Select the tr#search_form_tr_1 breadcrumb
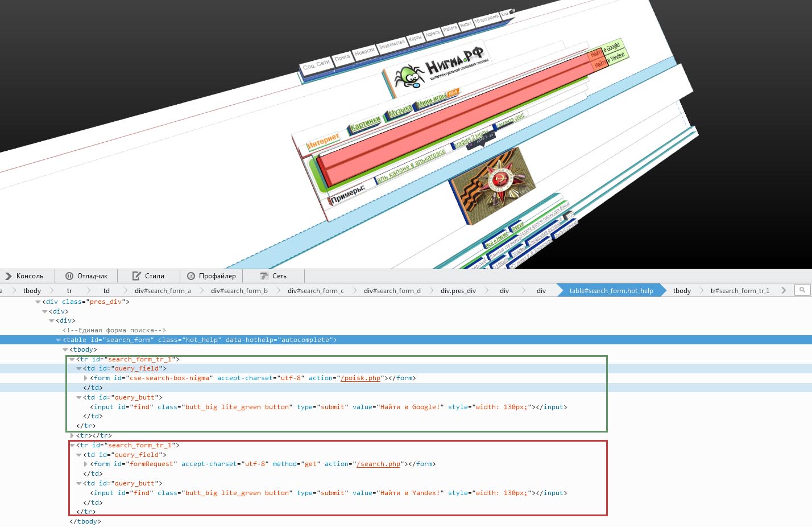Screen dimensions: 812x527 coord(739,291)
